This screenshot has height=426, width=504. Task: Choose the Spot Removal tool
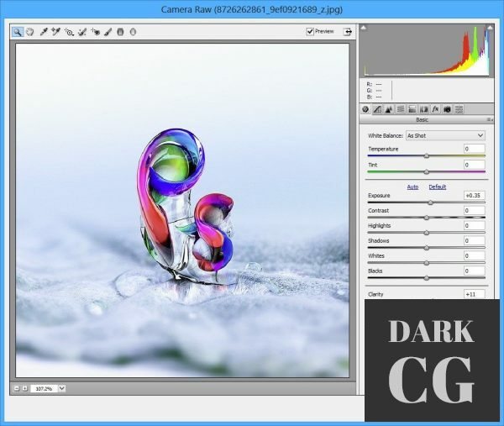(x=82, y=32)
